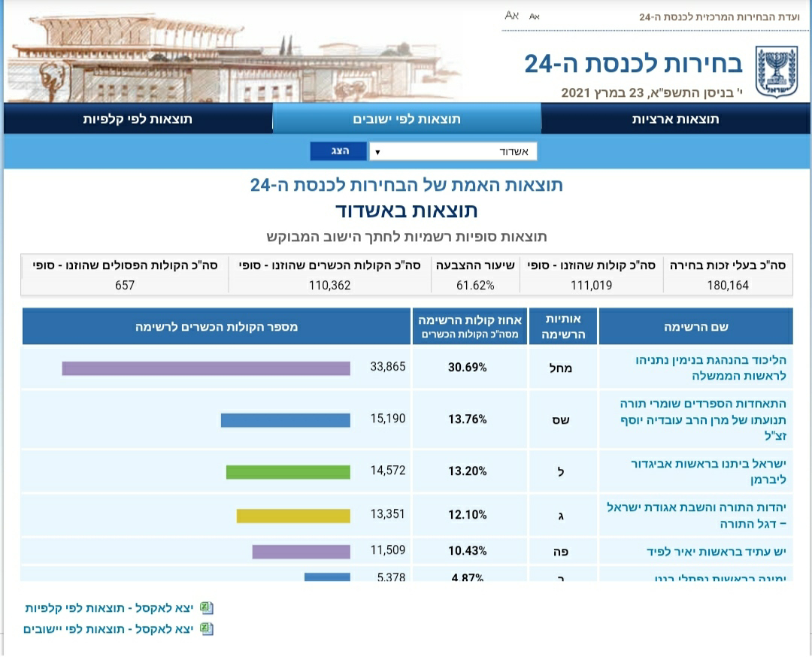Click the heading 'תוצאות באשדוד'

click(407, 210)
